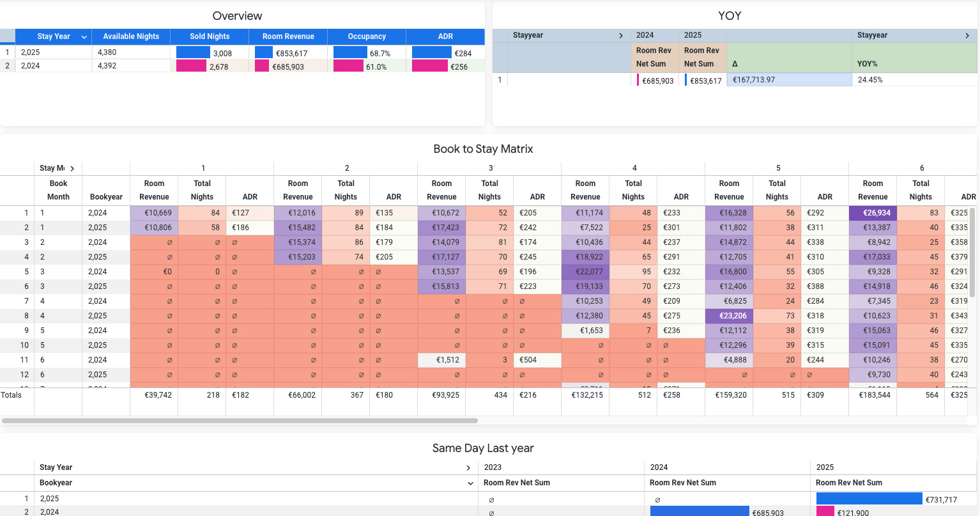Open the Bookyear dropdown chevron
The image size is (980, 516).
pyautogui.click(x=470, y=483)
